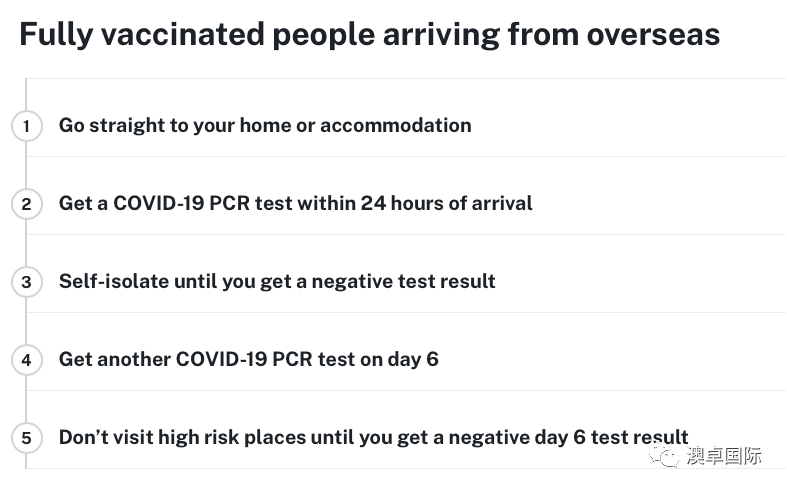Viewport: 787px width, 490px height.
Task: Expand 'Self-isolate until you get a negative test result'
Action: pyautogui.click(x=277, y=281)
